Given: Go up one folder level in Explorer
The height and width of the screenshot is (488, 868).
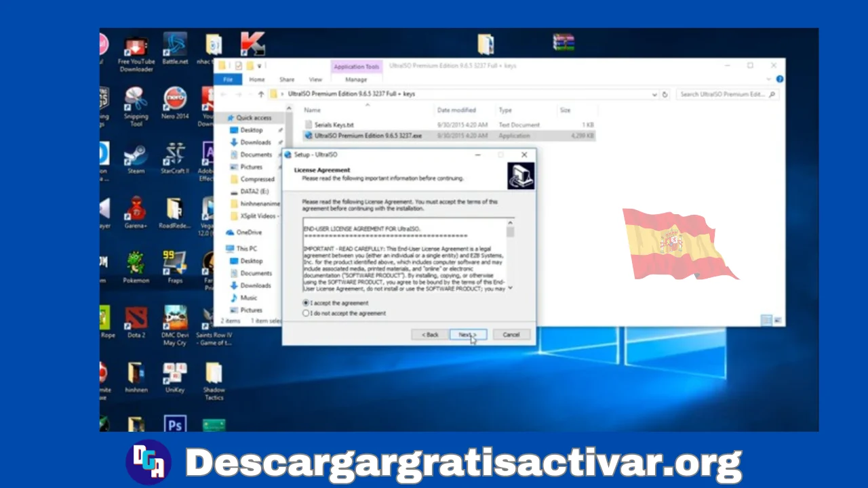Looking at the screenshot, I should tap(261, 94).
